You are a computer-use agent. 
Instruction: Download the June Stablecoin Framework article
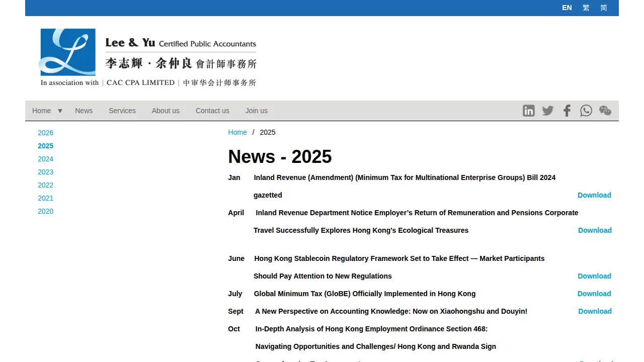(594, 276)
